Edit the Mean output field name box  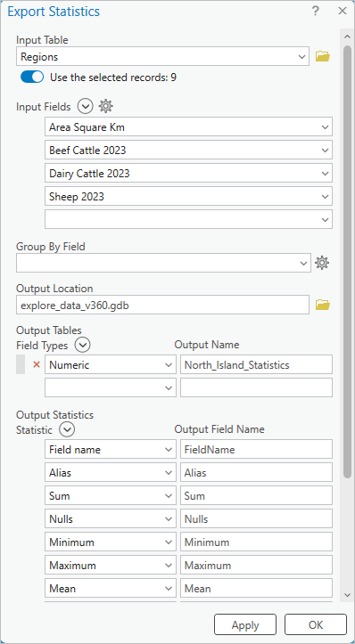tap(256, 588)
